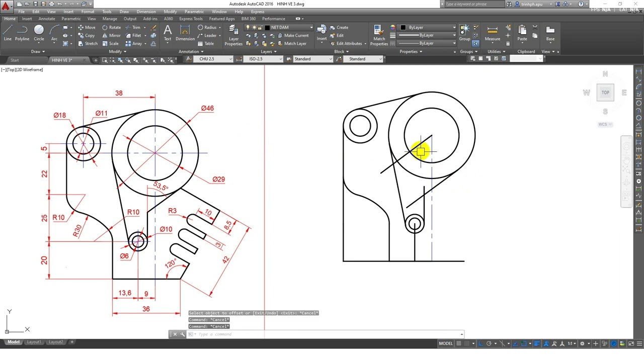The image size is (644, 362).
Task: Insert a Table
Action: click(206, 44)
